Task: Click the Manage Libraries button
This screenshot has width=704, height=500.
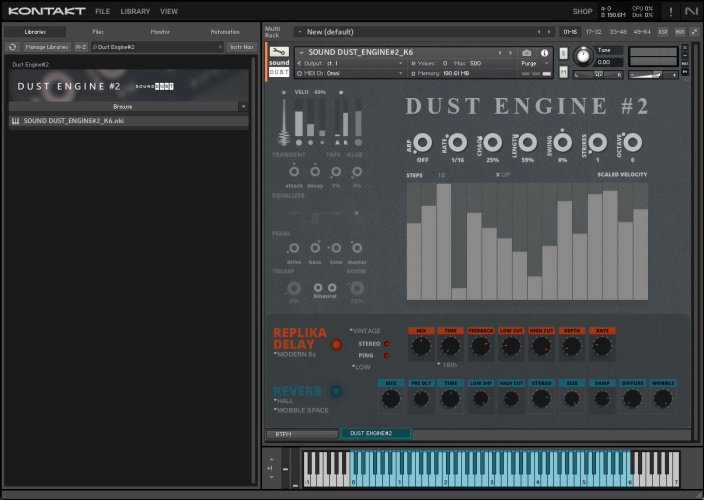Action: [47, 47]
